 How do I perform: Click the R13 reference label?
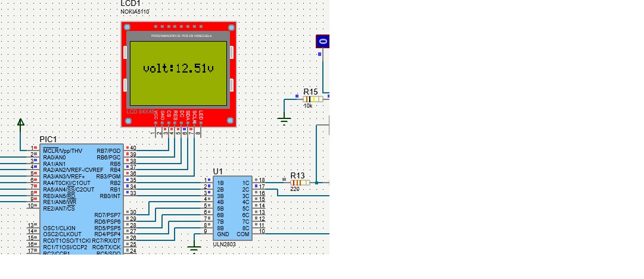298,175
